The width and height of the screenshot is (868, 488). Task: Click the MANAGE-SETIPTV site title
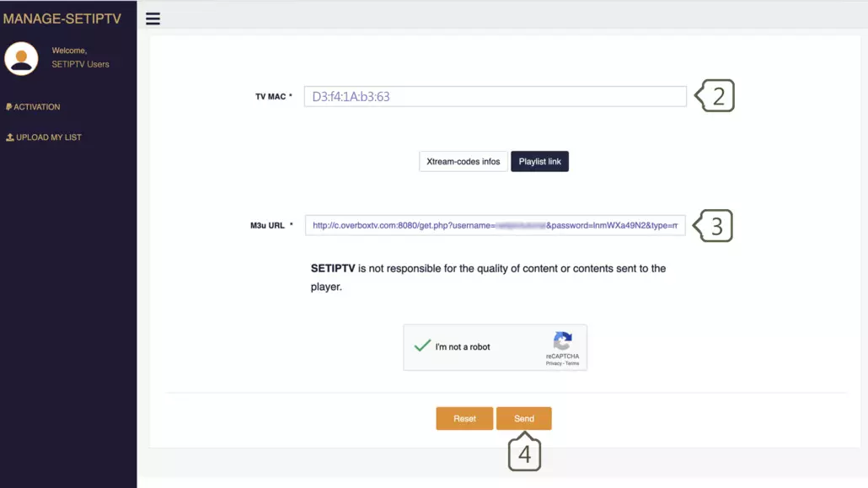[67, 18]
